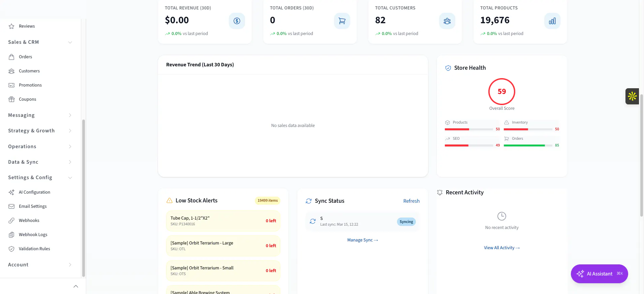Collapse the Settings & Config section
This screenshot has height=294, width=644.
40,177
